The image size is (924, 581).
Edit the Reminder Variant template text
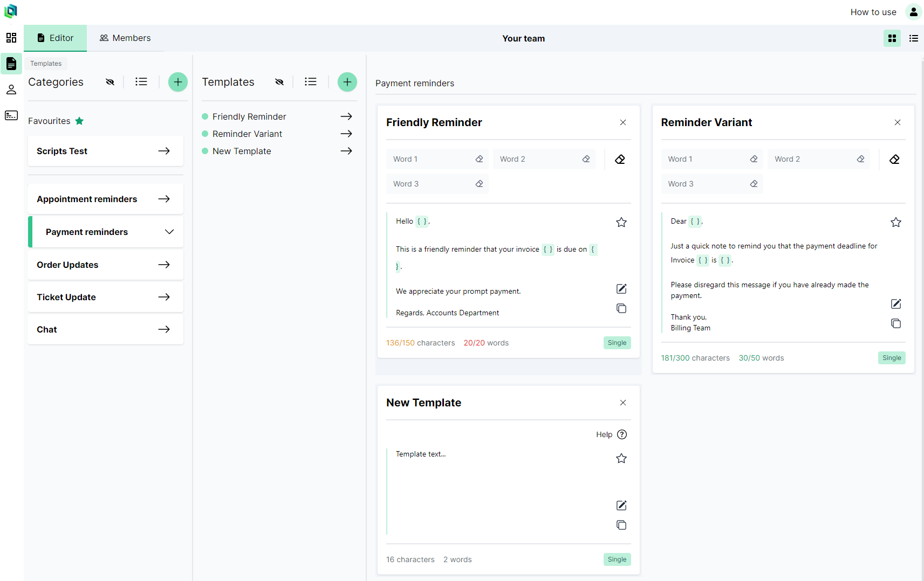tap(896, 304)
